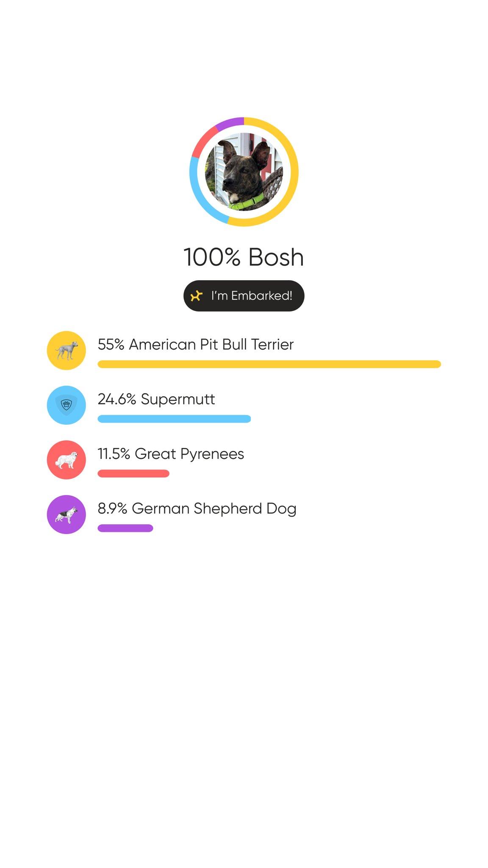Select the "11.5% Great Pyrenees" label
This screenshot has width=488, height=868.
[x=171, y=454]
